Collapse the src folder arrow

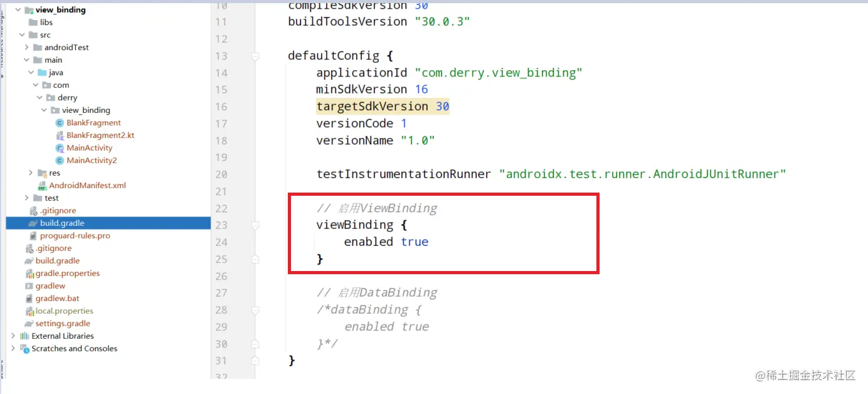coord(22,35)
